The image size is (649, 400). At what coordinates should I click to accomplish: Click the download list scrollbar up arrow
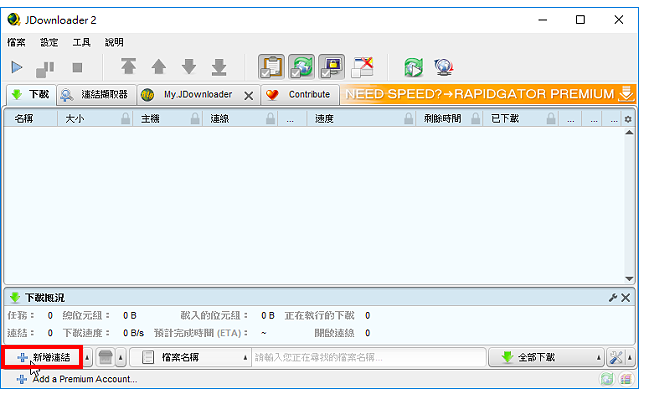(629, 133)
